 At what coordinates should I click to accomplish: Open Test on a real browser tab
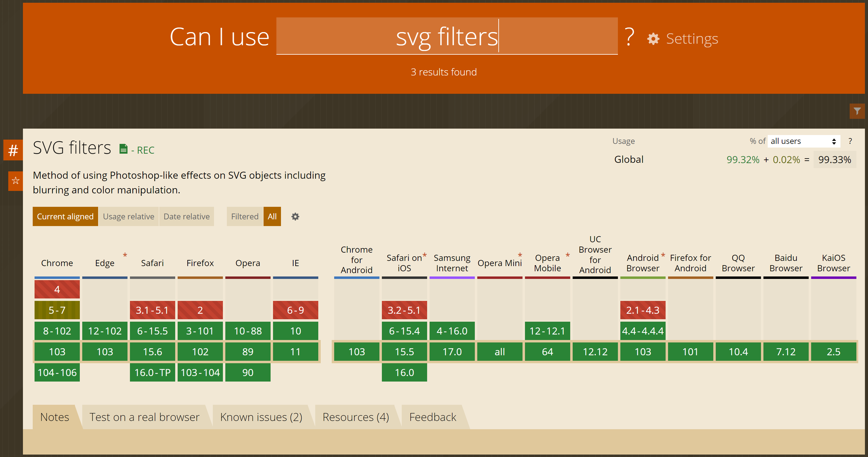[x=144, y=417]
